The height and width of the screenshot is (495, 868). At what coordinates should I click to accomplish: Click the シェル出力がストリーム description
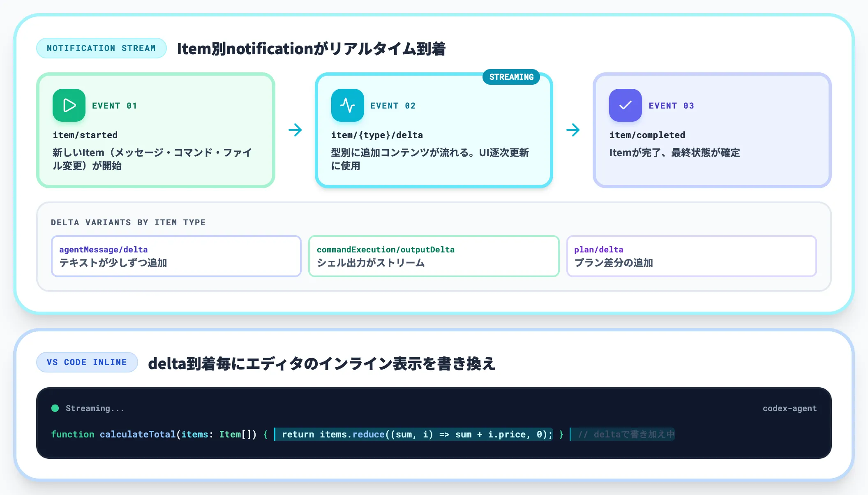pyautogui.click(x=371, y=263)
